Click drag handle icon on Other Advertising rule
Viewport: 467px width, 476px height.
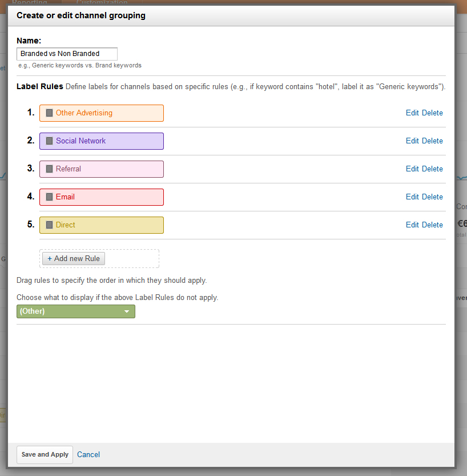tap(49, 113)
